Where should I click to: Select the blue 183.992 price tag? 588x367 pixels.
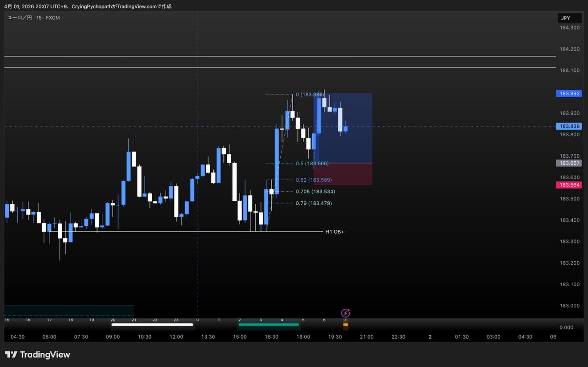click(570, 93)
